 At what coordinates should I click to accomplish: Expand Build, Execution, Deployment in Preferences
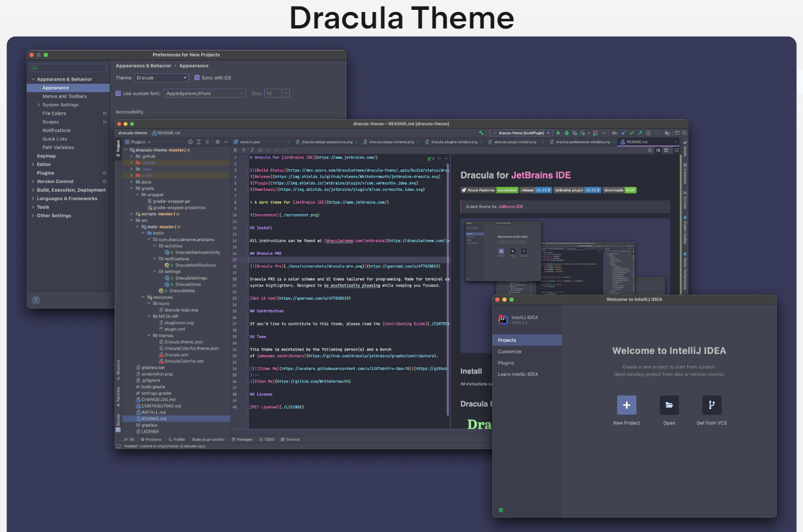33,190
